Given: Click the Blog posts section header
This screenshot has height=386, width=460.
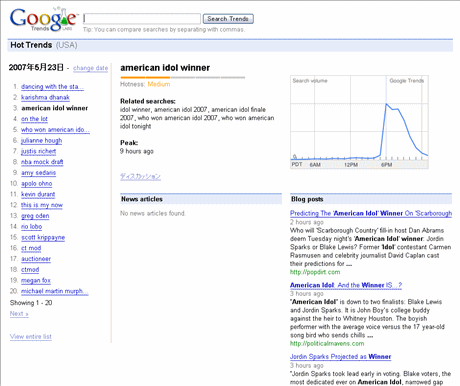Looking at the screenshot, I should [x=371, y=199].
